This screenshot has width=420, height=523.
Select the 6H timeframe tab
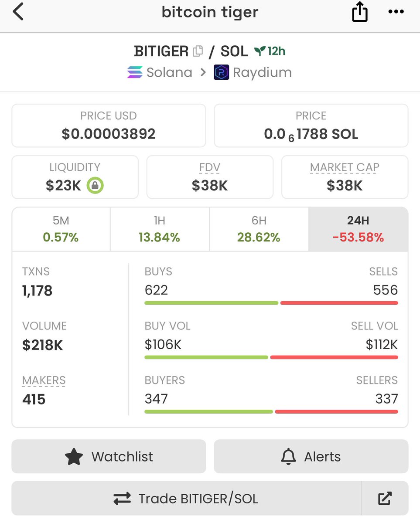pyautogui.click(x=259, y=229)
